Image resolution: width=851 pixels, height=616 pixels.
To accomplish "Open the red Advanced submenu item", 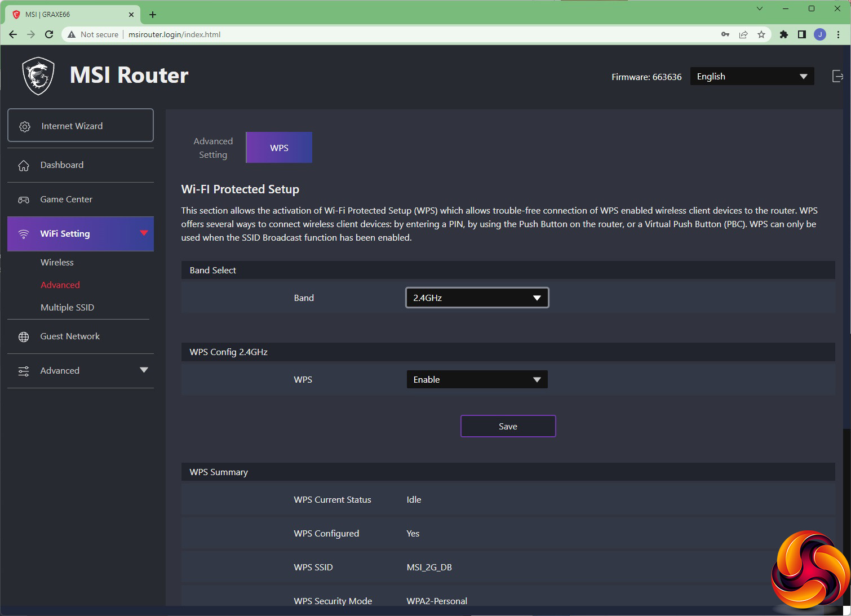I will [x=60, y=285].
